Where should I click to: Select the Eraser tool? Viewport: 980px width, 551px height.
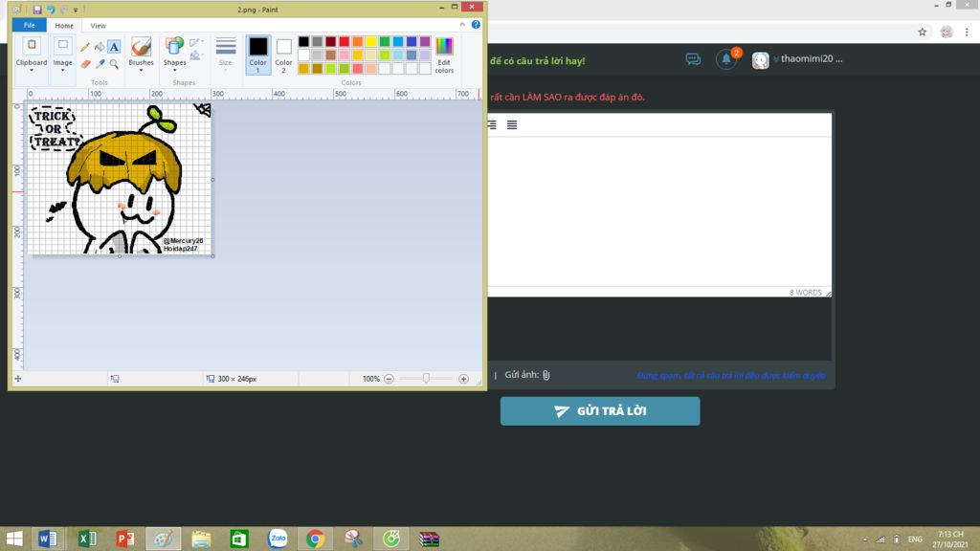(85, 64)
